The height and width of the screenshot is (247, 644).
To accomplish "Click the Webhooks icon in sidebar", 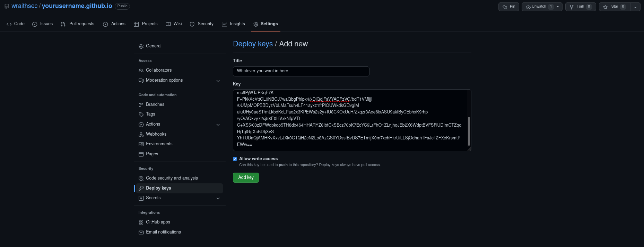I will tap(141, 135).
